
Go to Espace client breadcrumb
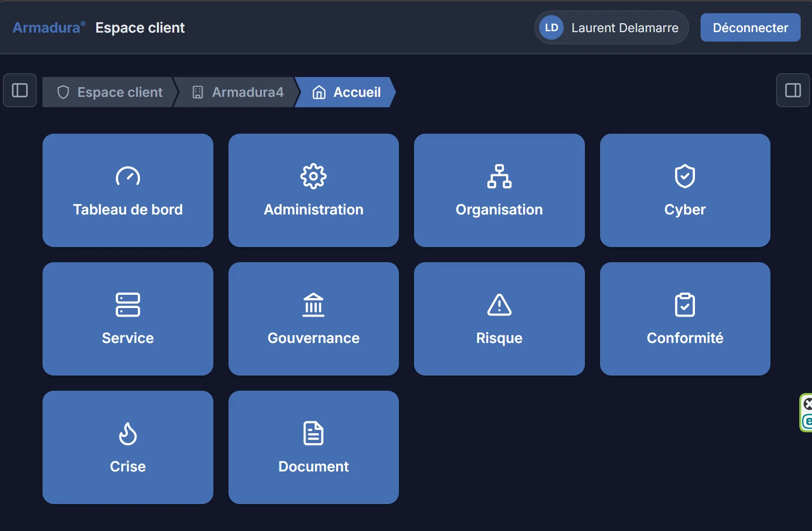110,92
